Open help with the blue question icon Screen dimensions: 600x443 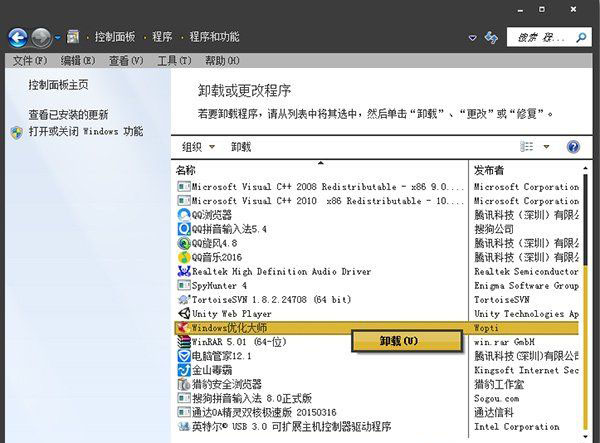(x=573, y=147)
